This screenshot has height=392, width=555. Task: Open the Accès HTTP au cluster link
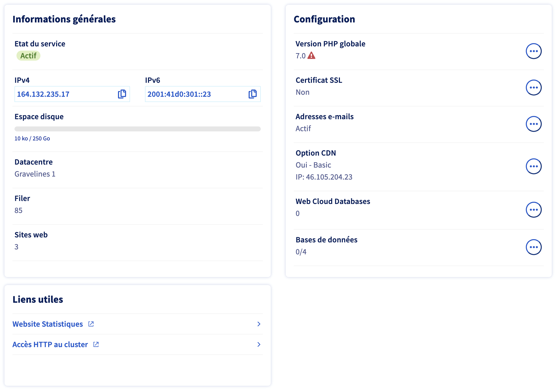[x=50, y=344]
